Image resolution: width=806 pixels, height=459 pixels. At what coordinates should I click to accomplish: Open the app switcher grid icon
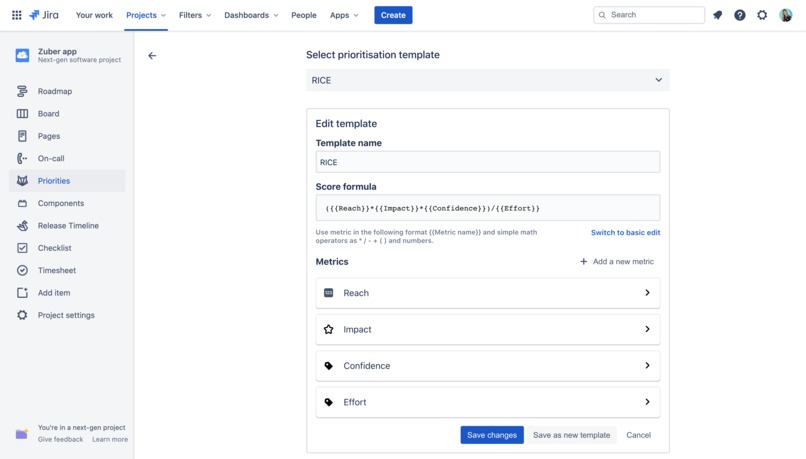16,15
